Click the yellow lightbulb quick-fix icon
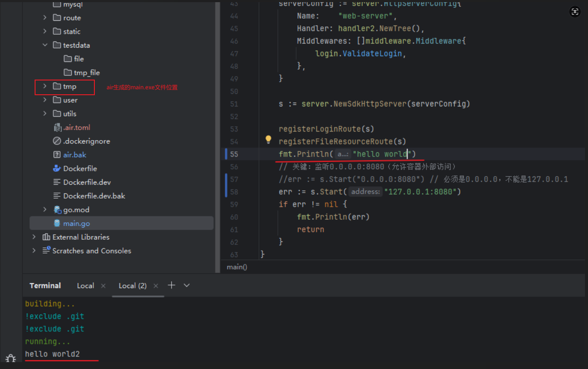The height and width of the screenshot is (369, 588). pos(268,139)
